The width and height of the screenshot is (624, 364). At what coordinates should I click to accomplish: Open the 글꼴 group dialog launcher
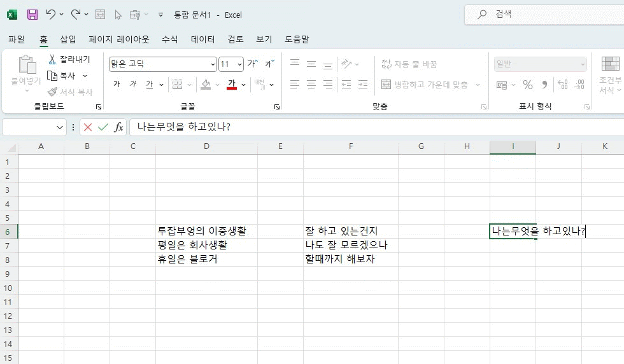tap(277, 107)
